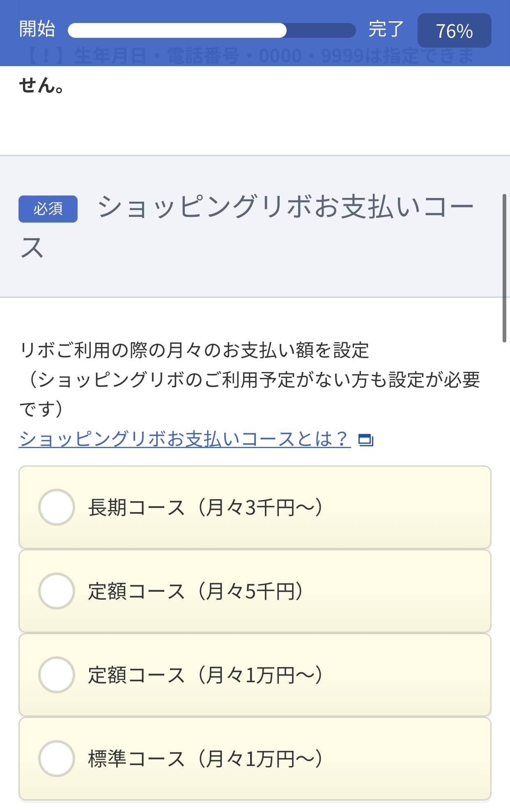Click the page scrollbar on right edge

504,268
